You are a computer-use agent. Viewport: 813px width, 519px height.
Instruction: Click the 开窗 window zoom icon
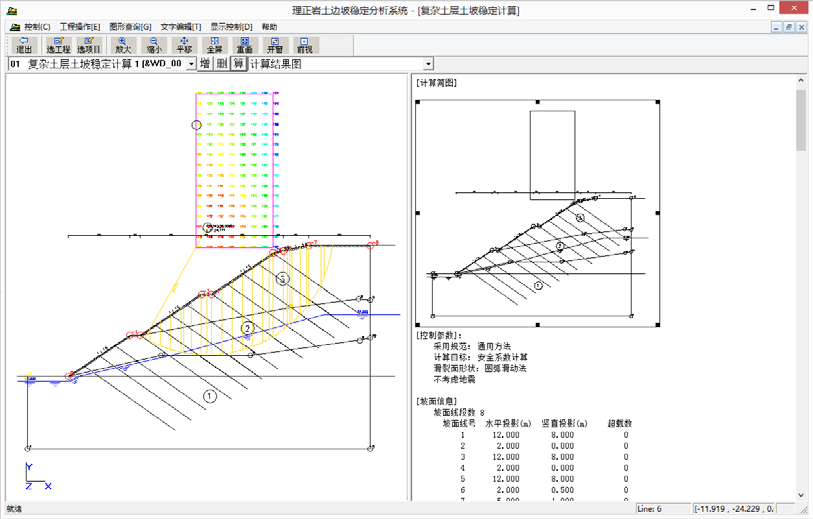[x=275, y=45]
